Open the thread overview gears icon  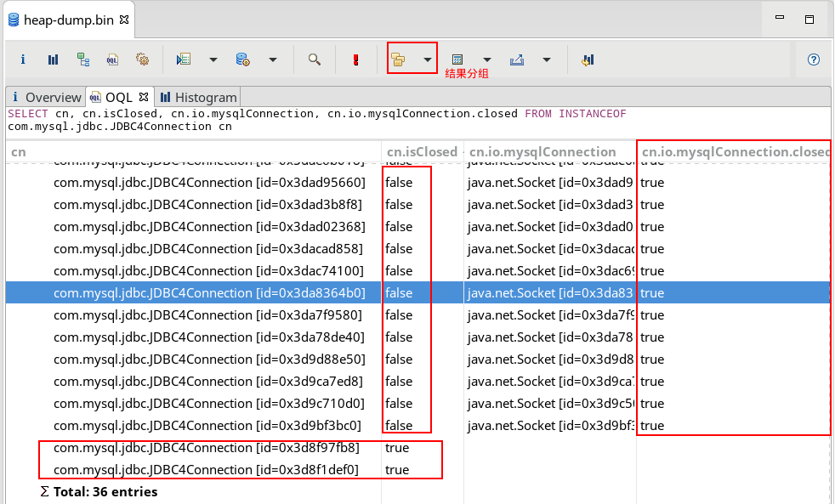(142, 59)
